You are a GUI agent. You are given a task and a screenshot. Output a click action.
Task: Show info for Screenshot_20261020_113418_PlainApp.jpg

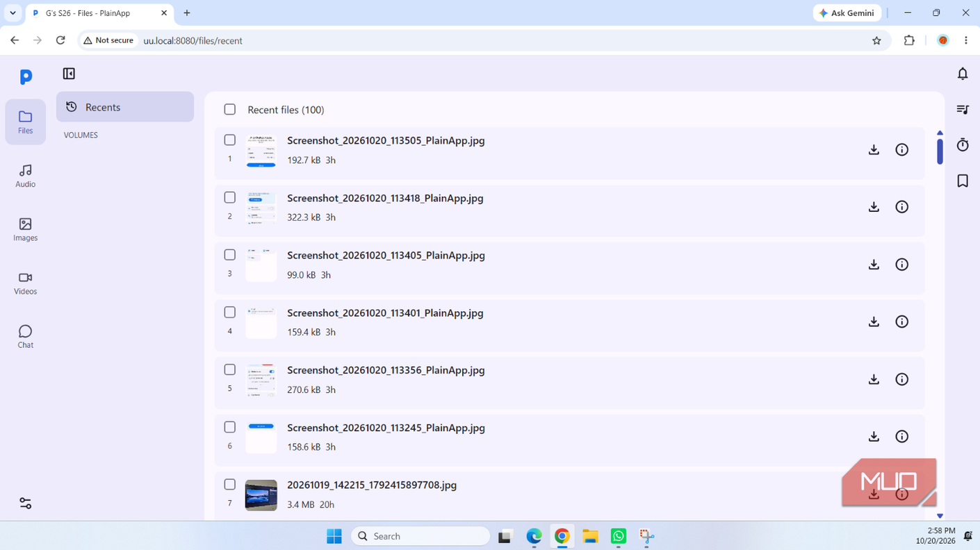[901, 207]
